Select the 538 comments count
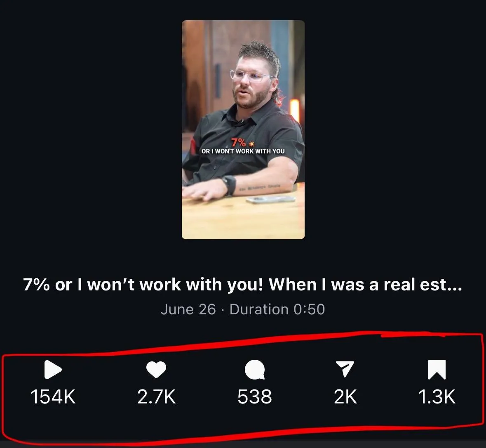 coord(255,396)
